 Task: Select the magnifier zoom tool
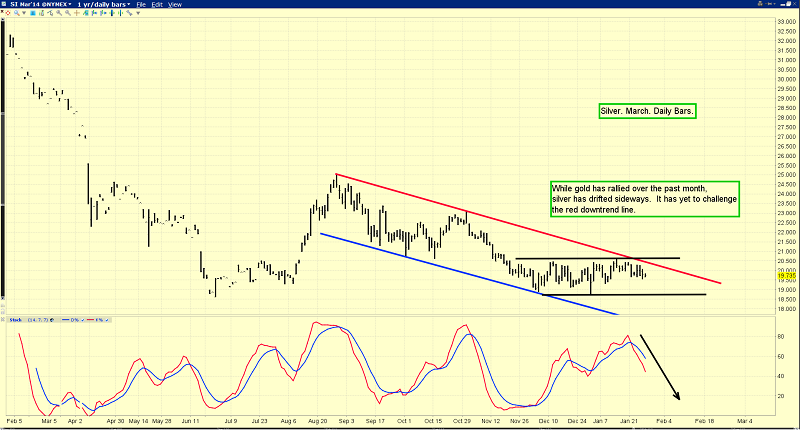point(16,13)
